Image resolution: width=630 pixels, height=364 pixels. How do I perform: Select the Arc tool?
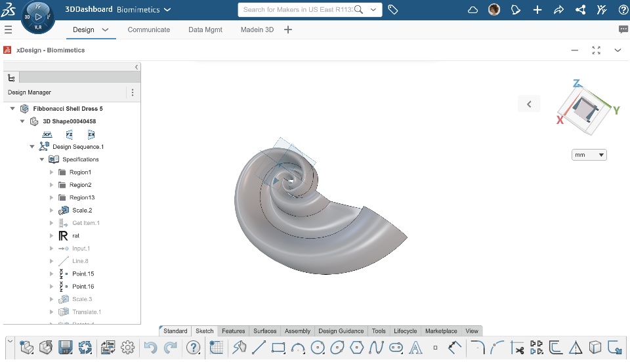(x=298, y=348)
